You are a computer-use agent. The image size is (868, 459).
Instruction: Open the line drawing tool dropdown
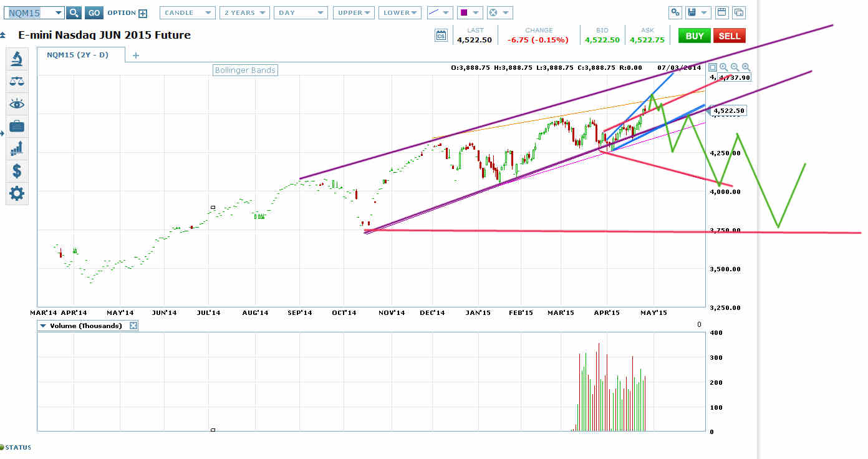pos(439,12)
